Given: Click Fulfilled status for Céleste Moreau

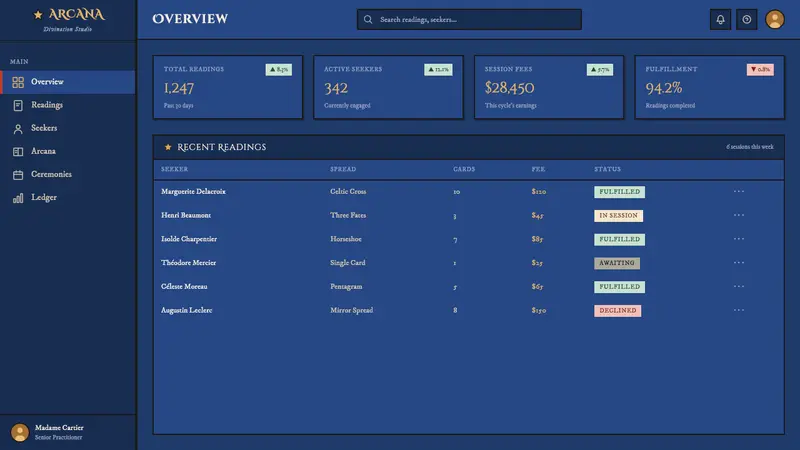Looking at the screenshot, I should pyautogui.click(x=619, y=287).
